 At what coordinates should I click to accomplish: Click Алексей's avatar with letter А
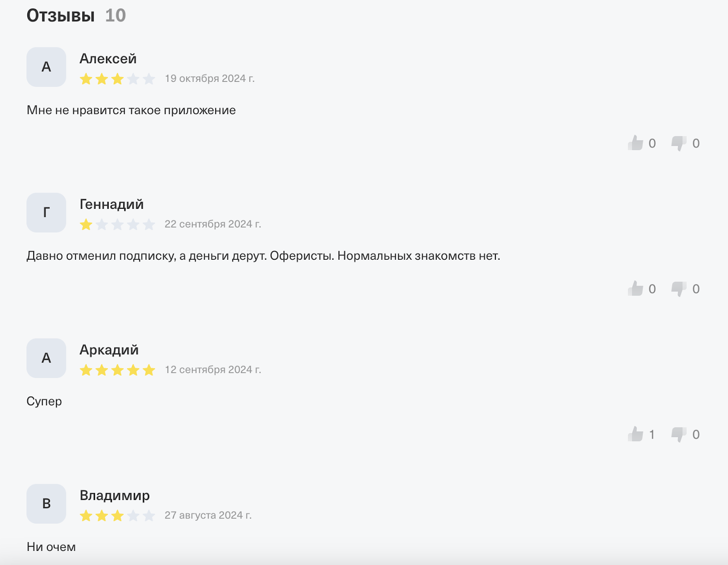[46, 67]
